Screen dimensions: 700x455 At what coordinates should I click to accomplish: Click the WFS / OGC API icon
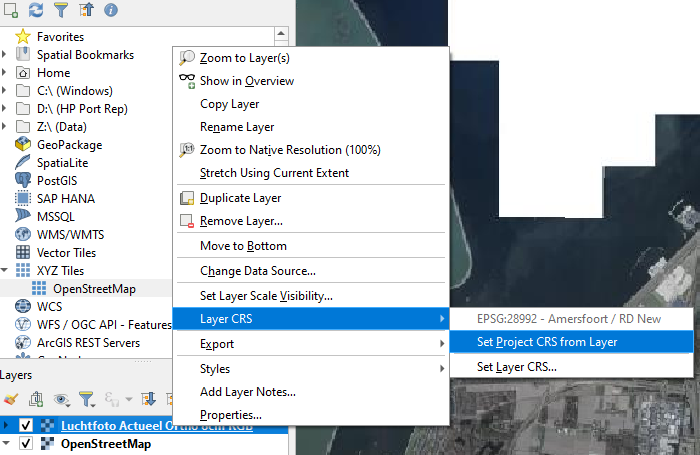click(x=23, y=324)
